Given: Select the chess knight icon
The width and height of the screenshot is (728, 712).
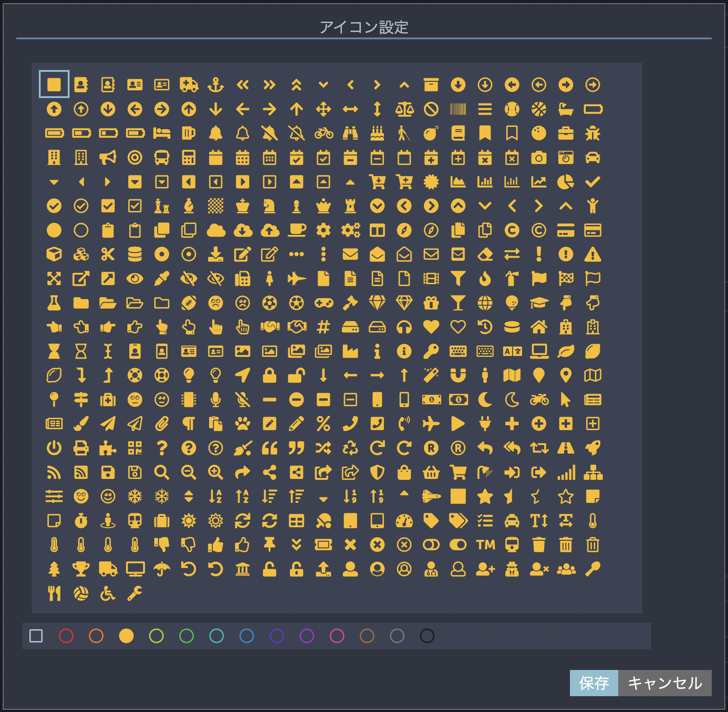Looking at the screenshot, I should point(269,206).
